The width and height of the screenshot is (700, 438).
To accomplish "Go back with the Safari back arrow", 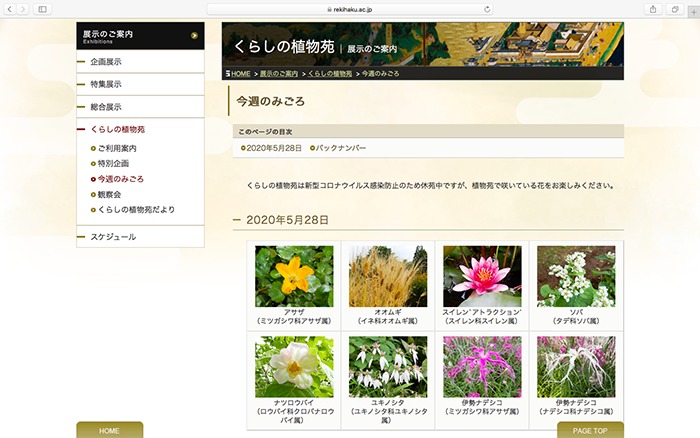I will click(x=10, y=9).
